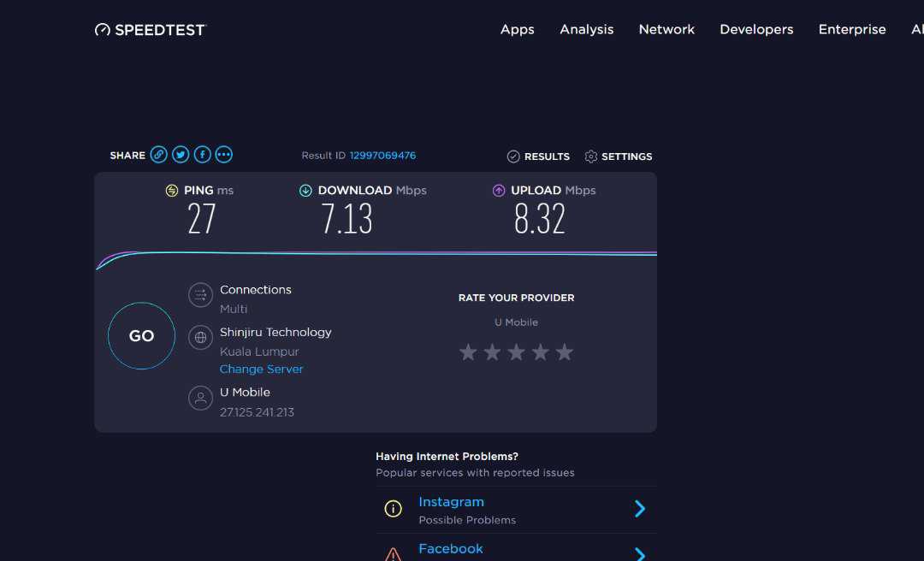Open the Developers menu
Image resolution: width=924 pixels, height=561 pixels.
[756, 29]
